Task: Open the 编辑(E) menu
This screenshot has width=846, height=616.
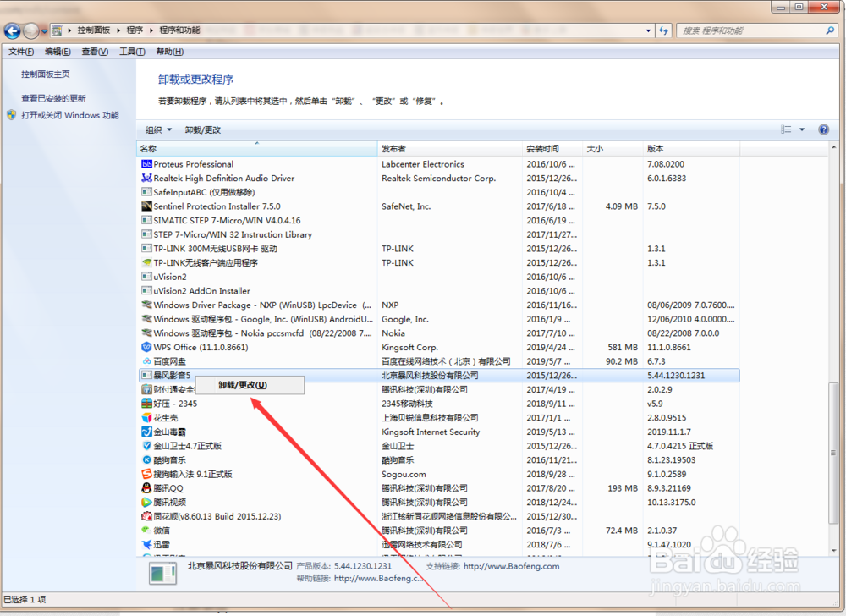Action: coord(58,52)
